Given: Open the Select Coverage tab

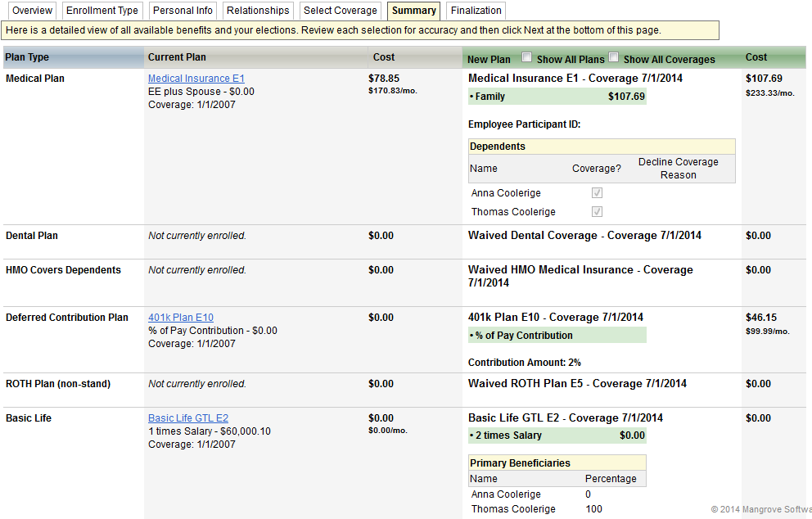Looking at the screenshot, I should coord(341,11).
